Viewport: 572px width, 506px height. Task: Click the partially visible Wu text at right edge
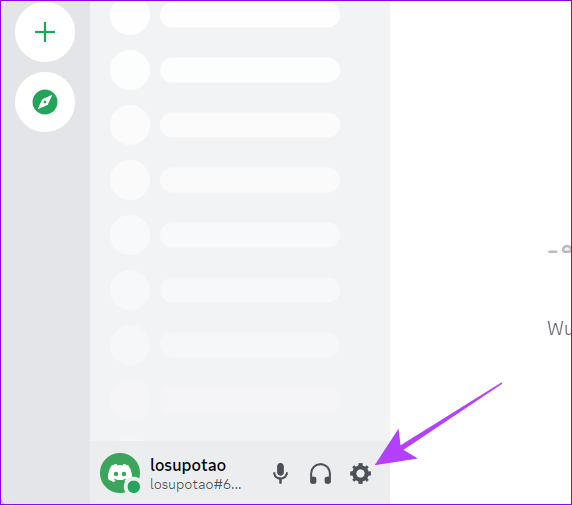(x=559, y=328)
